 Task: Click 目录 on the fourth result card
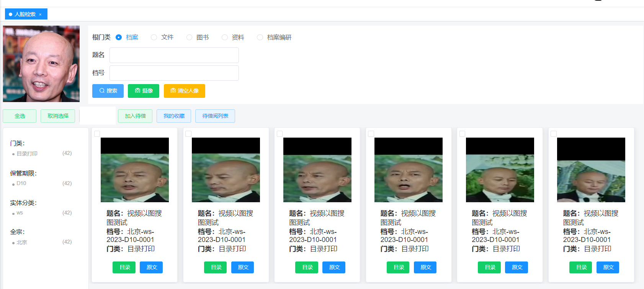coord(398,268)
